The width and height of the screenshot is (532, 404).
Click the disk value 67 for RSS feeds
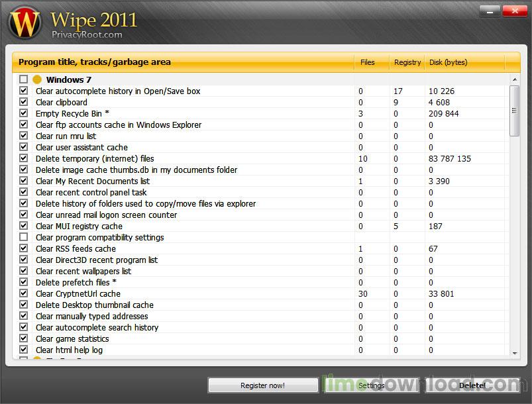click(433, 248)
